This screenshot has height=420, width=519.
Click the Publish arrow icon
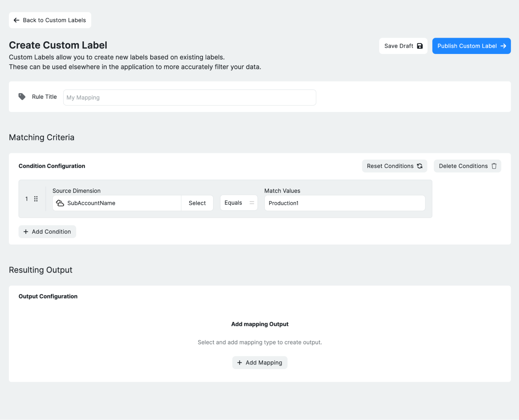[x=503, y=46]
